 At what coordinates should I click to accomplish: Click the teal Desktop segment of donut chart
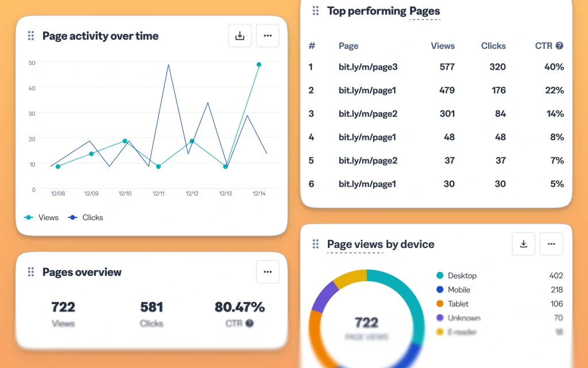coord(407,300)
